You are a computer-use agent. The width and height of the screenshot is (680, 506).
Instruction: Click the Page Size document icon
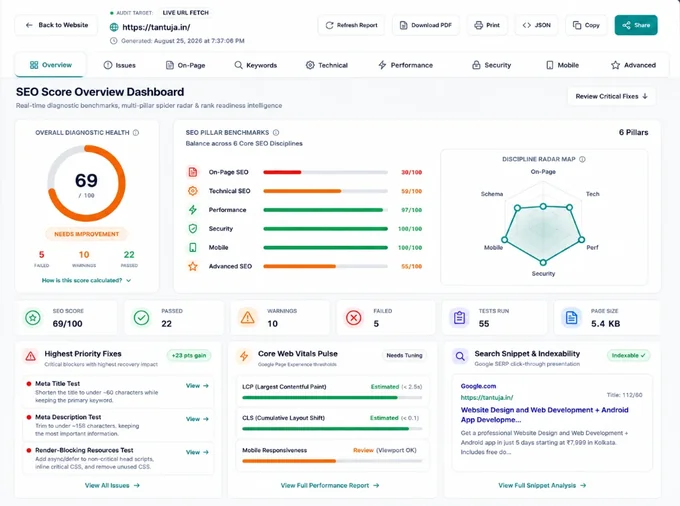[572, 318]
